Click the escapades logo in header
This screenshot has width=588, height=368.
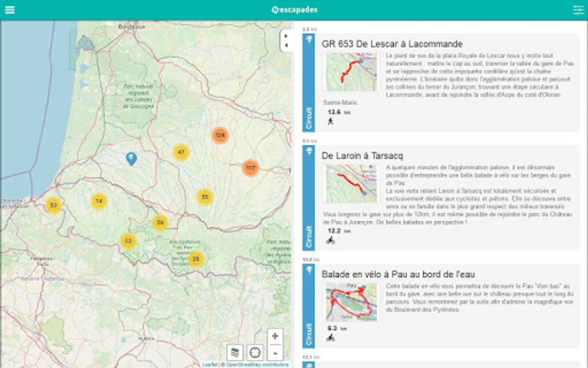tap(294, 10)
